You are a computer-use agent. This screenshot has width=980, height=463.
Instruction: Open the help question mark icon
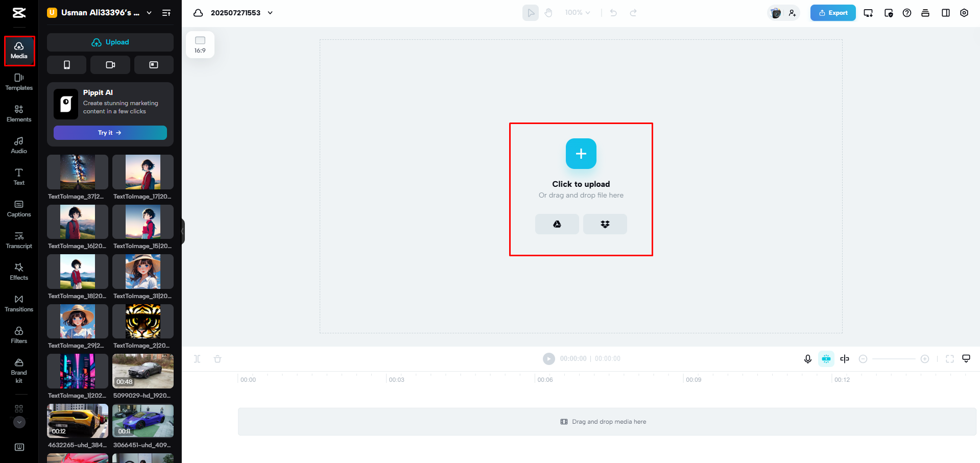(x=907, y=13)
